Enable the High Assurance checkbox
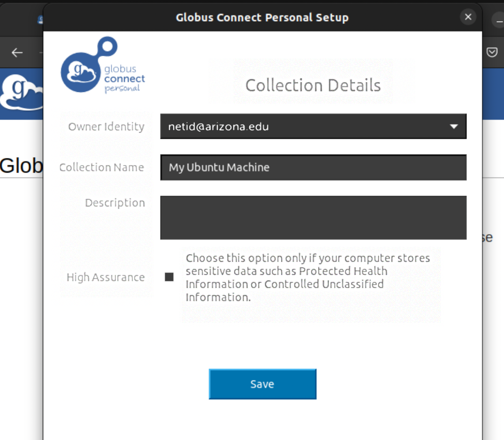Viewport: 504px width, 440px height. 169,277
